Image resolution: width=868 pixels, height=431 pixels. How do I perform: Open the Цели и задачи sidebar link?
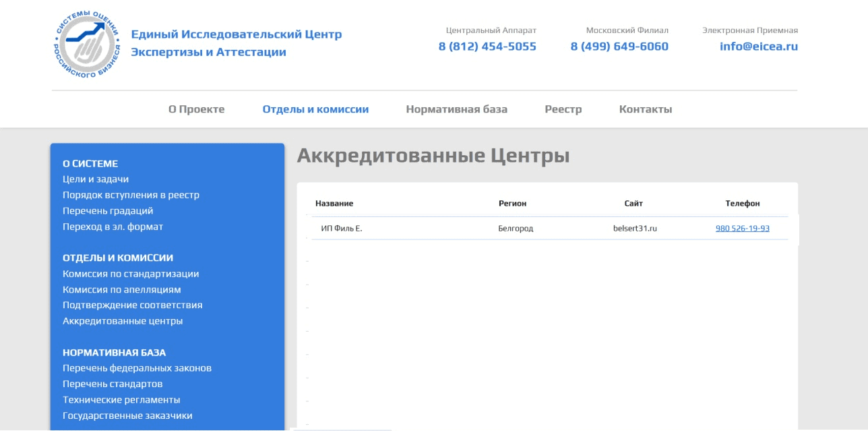96,179
